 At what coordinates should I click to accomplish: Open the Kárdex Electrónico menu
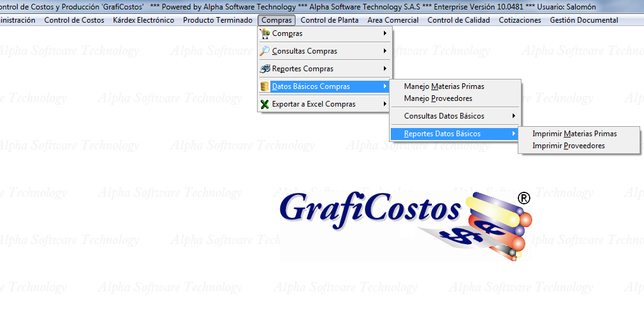click(x=143, y=20)
